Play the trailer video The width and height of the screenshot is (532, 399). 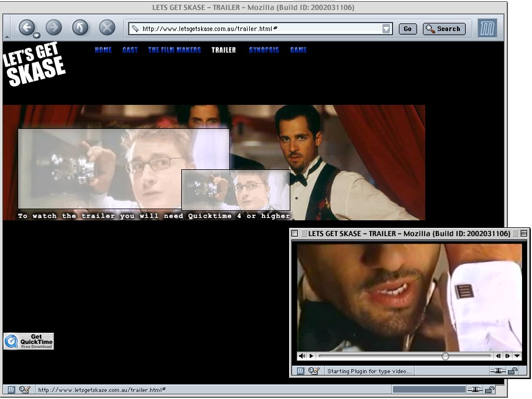pyautogui.click(x=311, y=356)
